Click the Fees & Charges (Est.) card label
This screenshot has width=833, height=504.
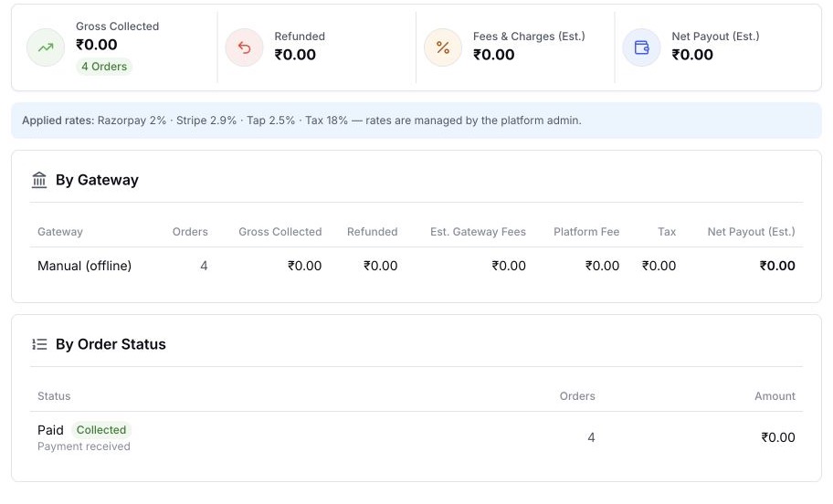click(x=529, y=37)
